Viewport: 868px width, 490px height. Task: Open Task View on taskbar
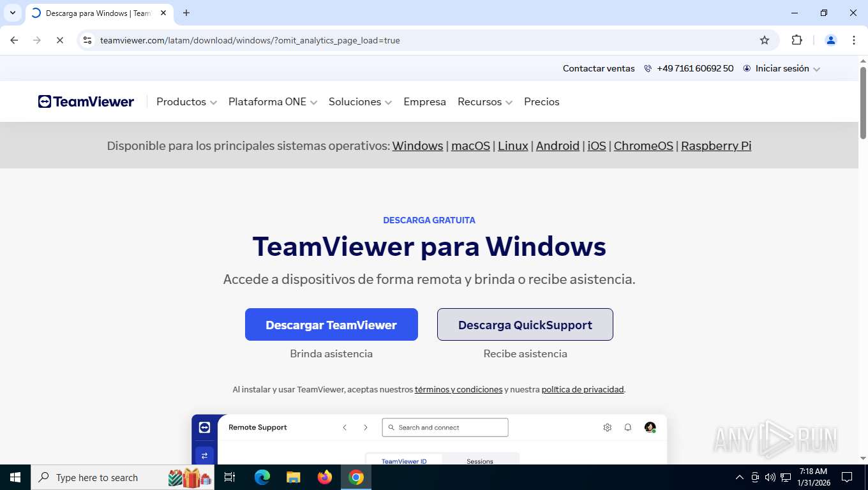[x=230, y=477]
